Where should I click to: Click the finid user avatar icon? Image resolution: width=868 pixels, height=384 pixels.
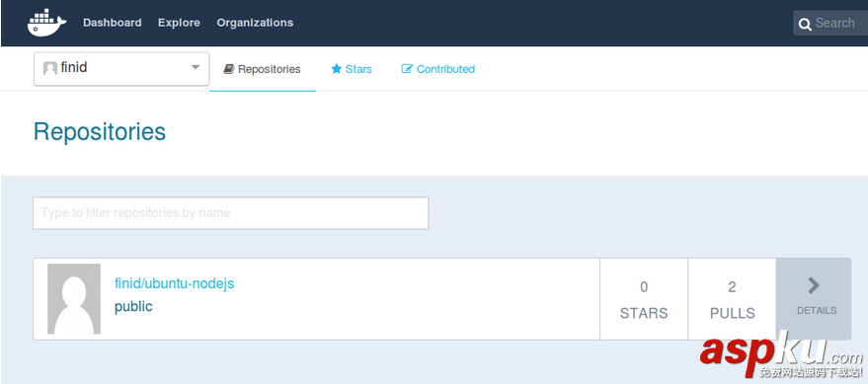(x=50, y=68)
